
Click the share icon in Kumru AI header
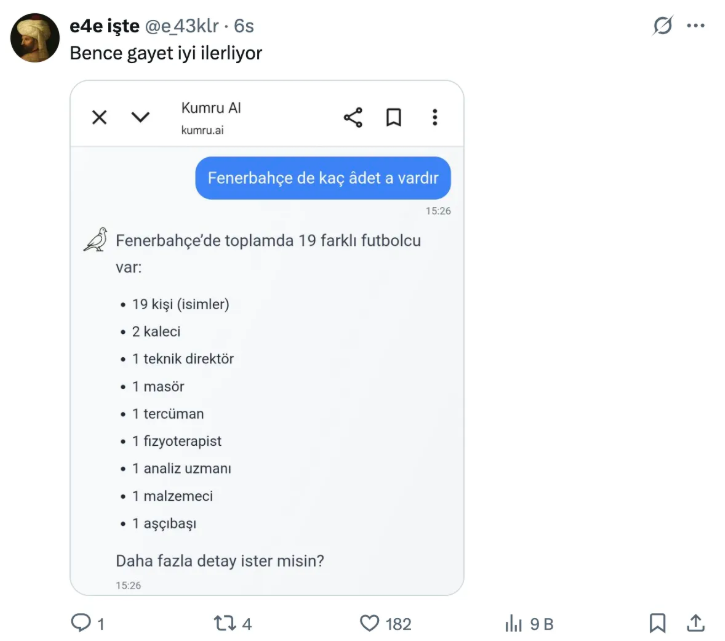point(353,117)
